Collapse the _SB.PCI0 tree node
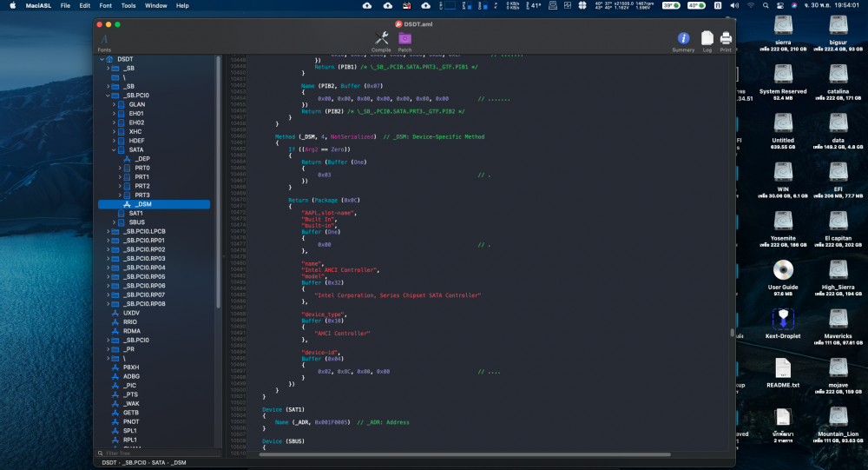The image size is (868, 470). (x=108, y=96)
